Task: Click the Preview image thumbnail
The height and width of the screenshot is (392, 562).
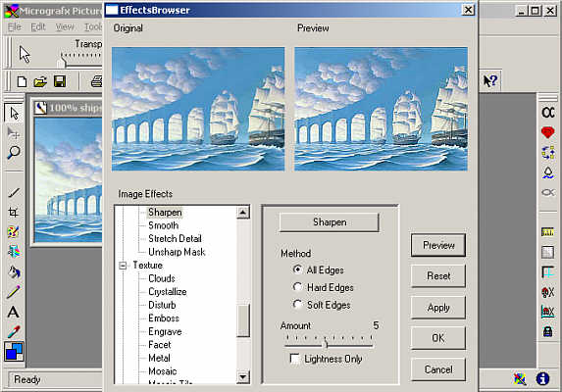Action: point(381,109)
